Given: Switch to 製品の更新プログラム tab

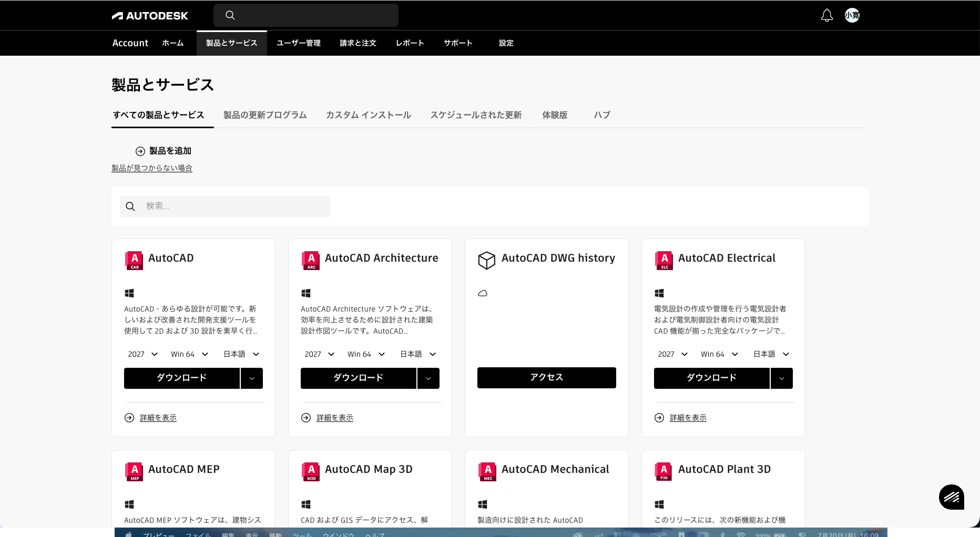Looking at the screenshot, I should (265, 115).
